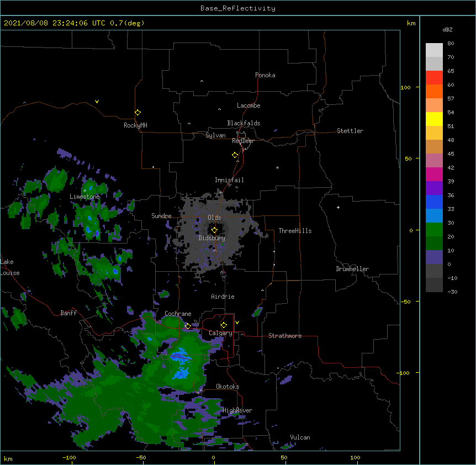The width and height of the screenshot is (476, 465).
Task: Click the purple 10 dBZ legend swatch
Action: coord(434,257)
